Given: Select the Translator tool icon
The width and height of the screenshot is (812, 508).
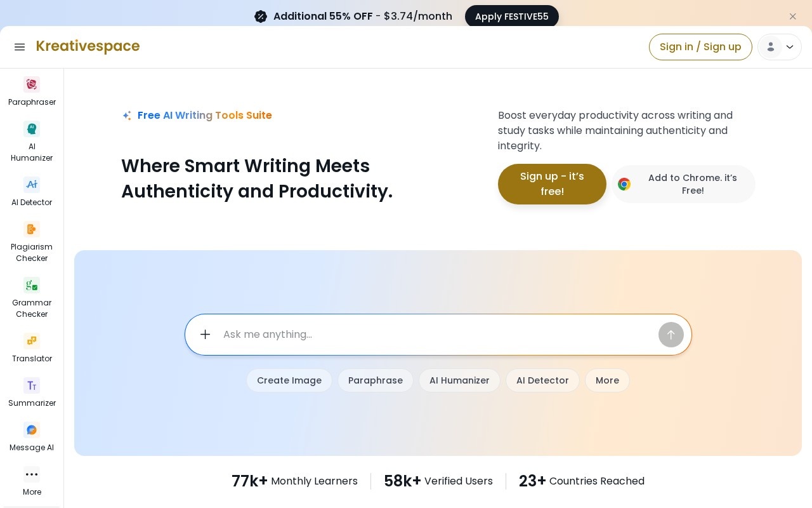Looking at the screenshot, I should tap(32, 341).
